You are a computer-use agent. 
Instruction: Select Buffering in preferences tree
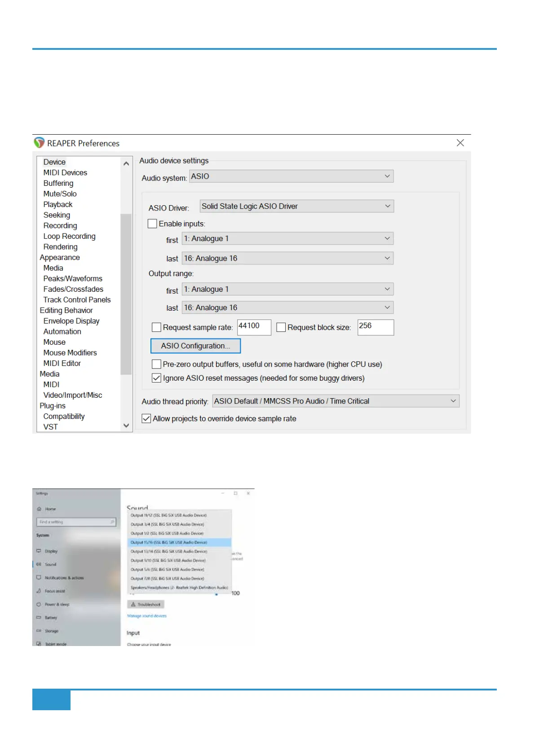[58, 183]
